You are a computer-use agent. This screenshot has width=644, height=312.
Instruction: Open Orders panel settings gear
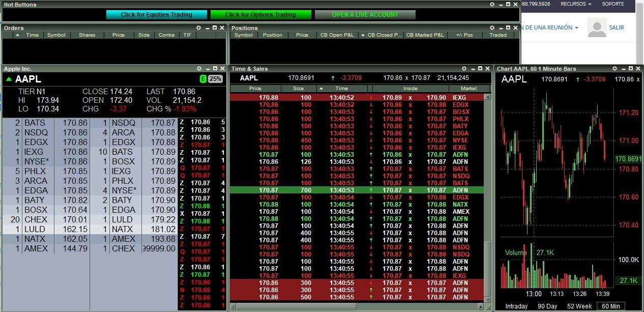point(199,27)
